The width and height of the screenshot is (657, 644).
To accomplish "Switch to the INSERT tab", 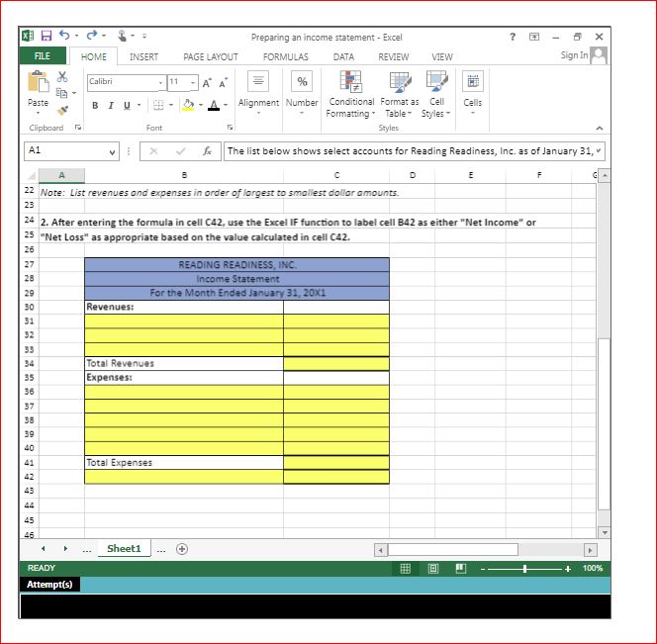I will click(x=143, y=57).
